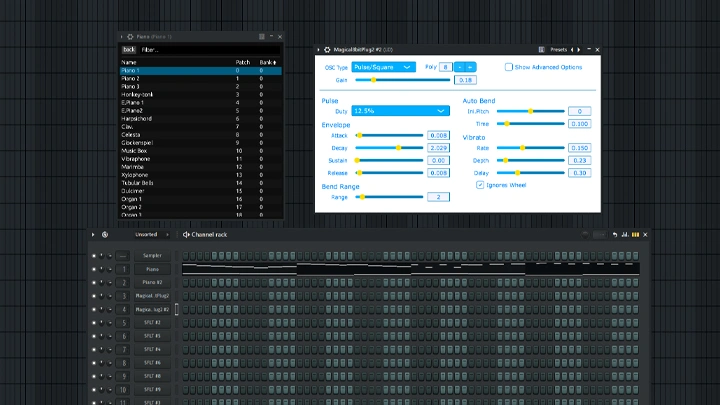Click the pan knob of SFLT #2 channel
720x405 pixels.
coord(101,323)
